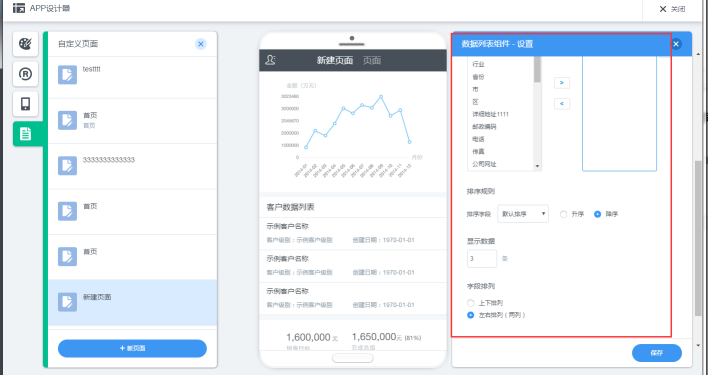Open the edit icon for testttt page

(67, 75)
